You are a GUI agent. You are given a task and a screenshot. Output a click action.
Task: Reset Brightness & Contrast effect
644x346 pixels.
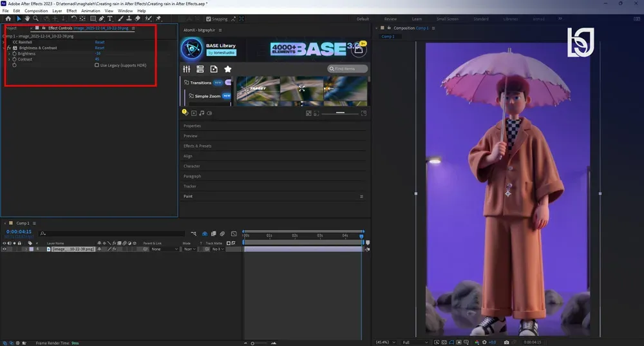(100, 48)
